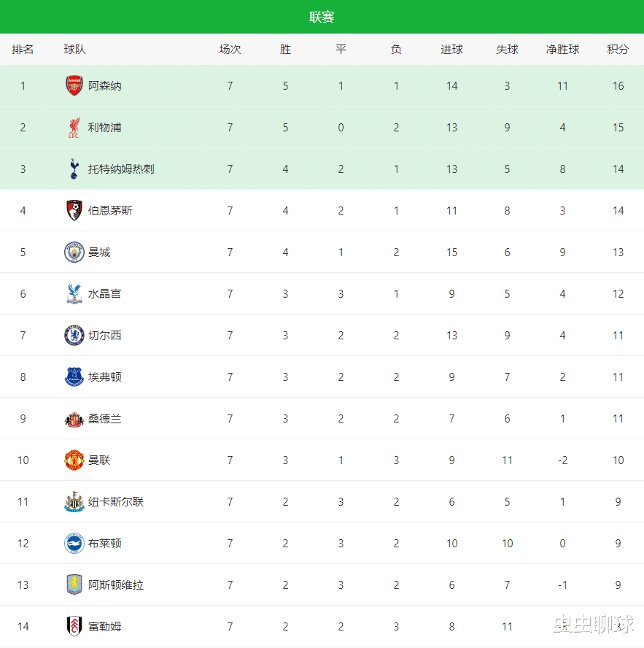Click the Sunderland club crest icon
This screenshot has width=644, height=648.
click(74, 419)
